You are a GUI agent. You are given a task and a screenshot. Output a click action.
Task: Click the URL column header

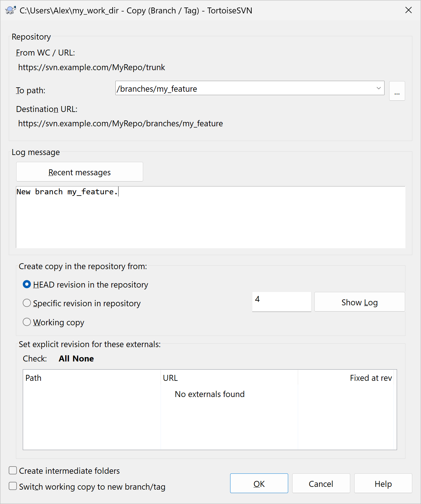[229, 378]
